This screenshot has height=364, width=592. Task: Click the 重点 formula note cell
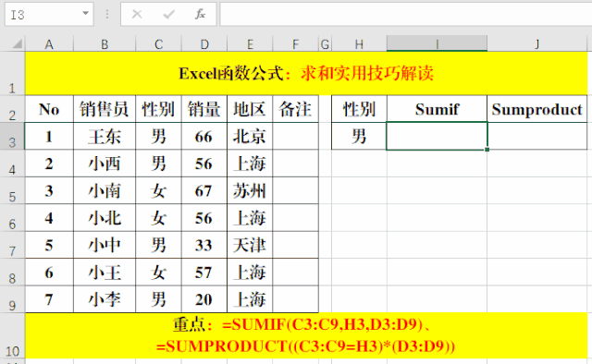point(306,335)
